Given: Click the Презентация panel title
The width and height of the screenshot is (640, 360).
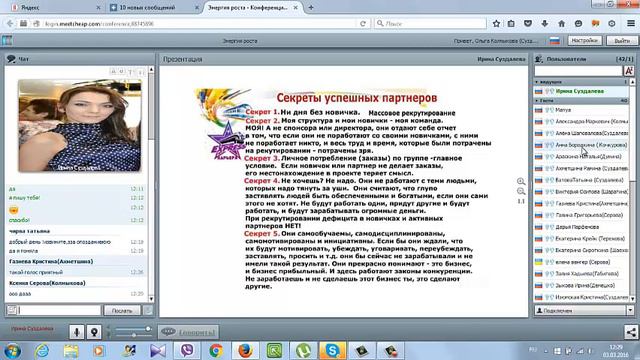Looking at the screenshot, I should tap(182, 59).
